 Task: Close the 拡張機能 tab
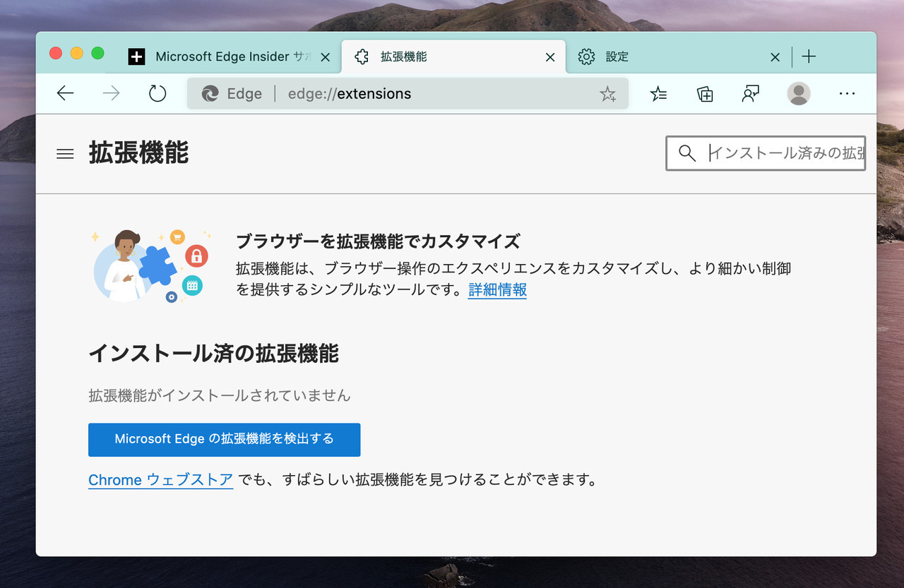[550, 57]
